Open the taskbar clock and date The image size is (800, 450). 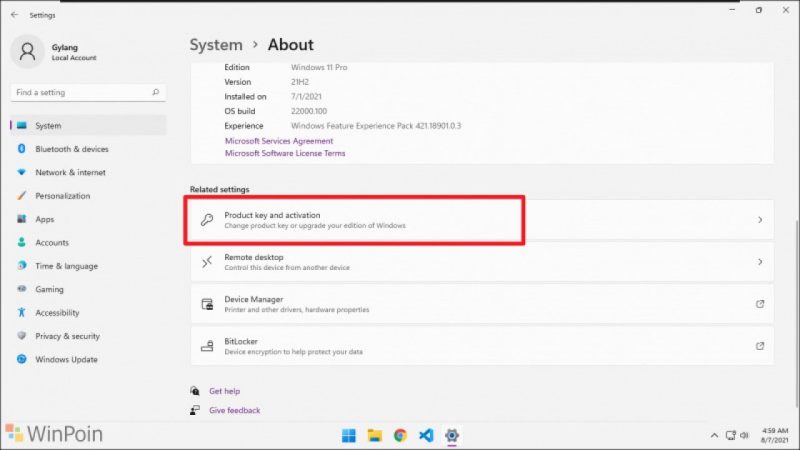pos(774,435)
